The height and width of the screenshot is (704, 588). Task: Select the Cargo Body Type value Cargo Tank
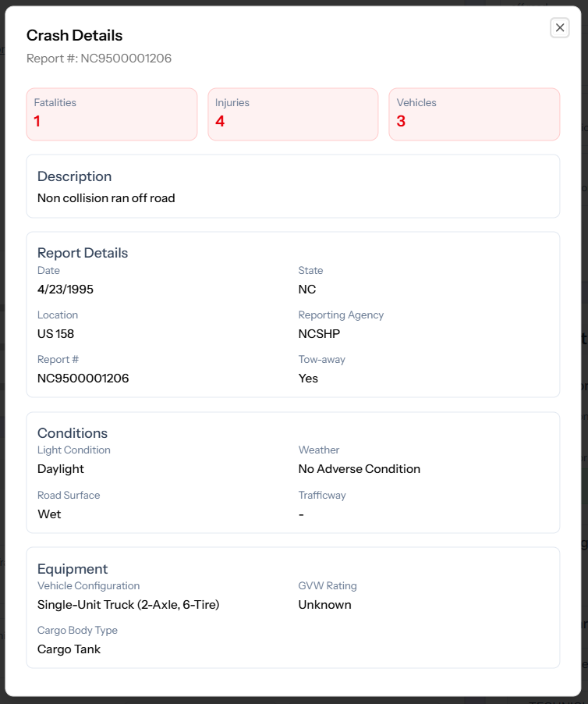click(x=67, y=649)
